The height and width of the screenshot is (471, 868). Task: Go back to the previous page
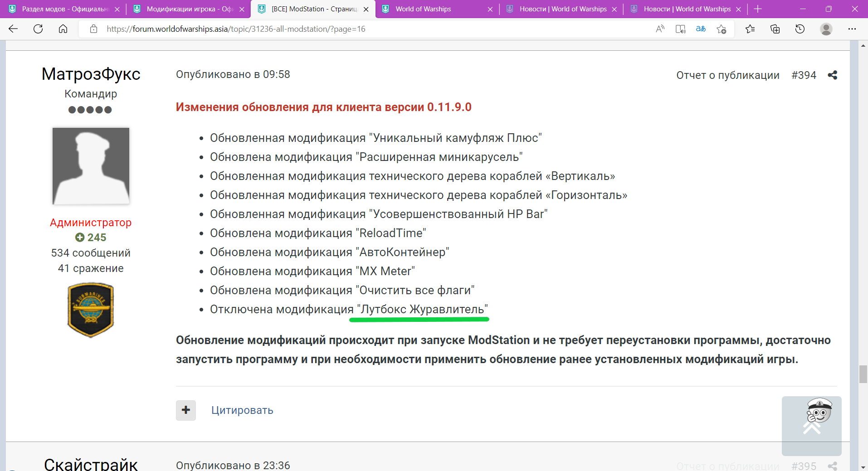click(13, 29)
